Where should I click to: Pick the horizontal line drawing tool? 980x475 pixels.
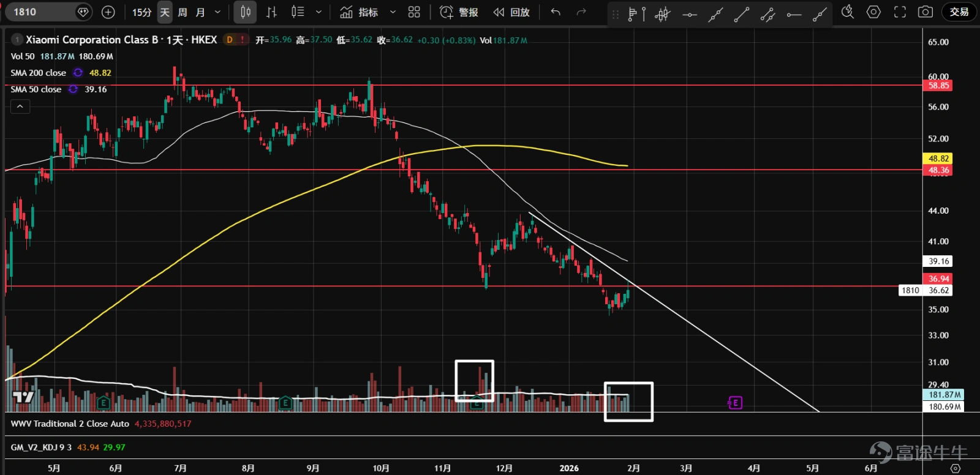[690, 13]
